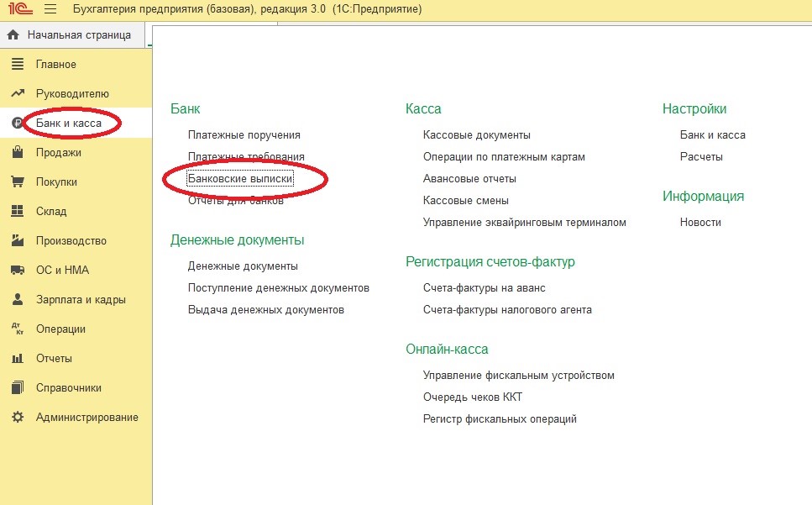Open the Операции section
This screenshot has height=505, width=812.
coord(60,329)
